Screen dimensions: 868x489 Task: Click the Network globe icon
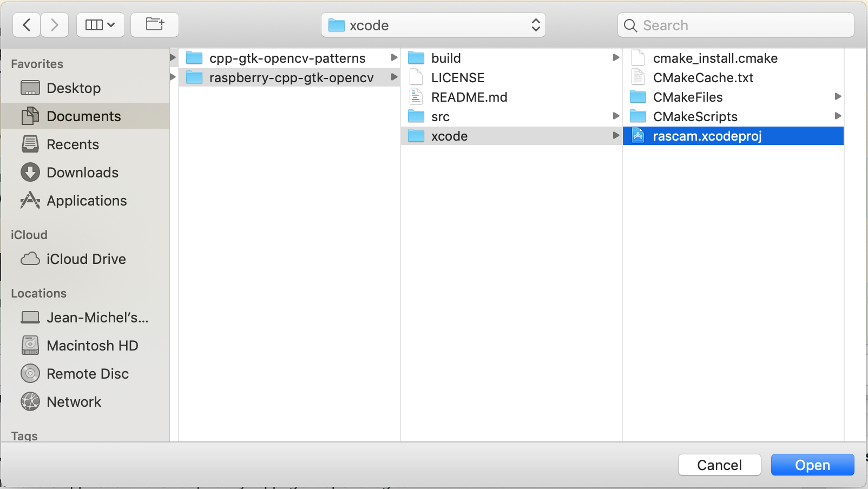coord(30,401)
